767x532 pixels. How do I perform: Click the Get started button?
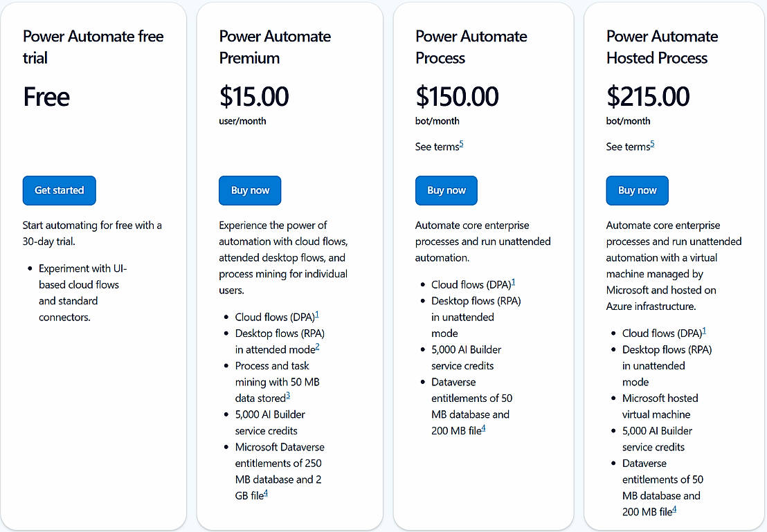pyautogui.click(x=59, y=190)
